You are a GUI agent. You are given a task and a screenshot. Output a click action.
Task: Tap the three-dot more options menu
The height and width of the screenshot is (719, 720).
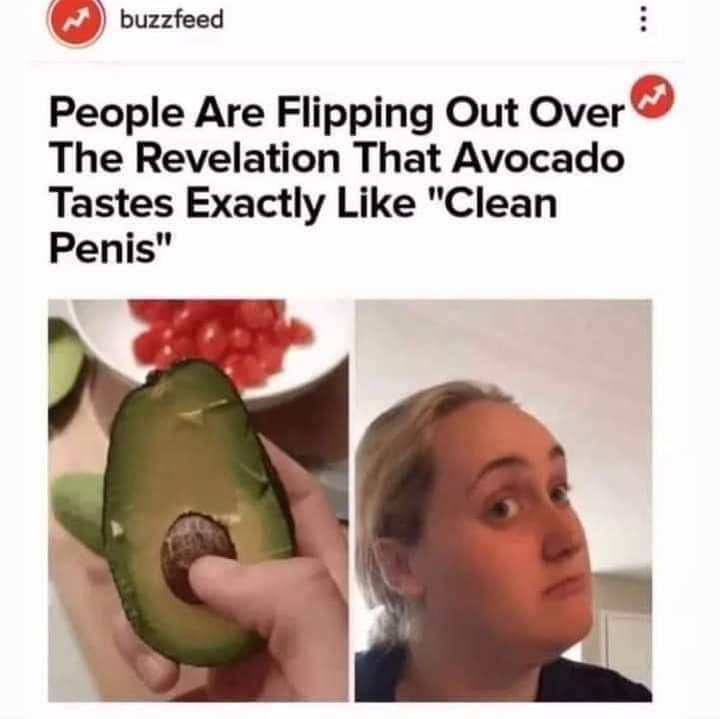coord(644,19)
